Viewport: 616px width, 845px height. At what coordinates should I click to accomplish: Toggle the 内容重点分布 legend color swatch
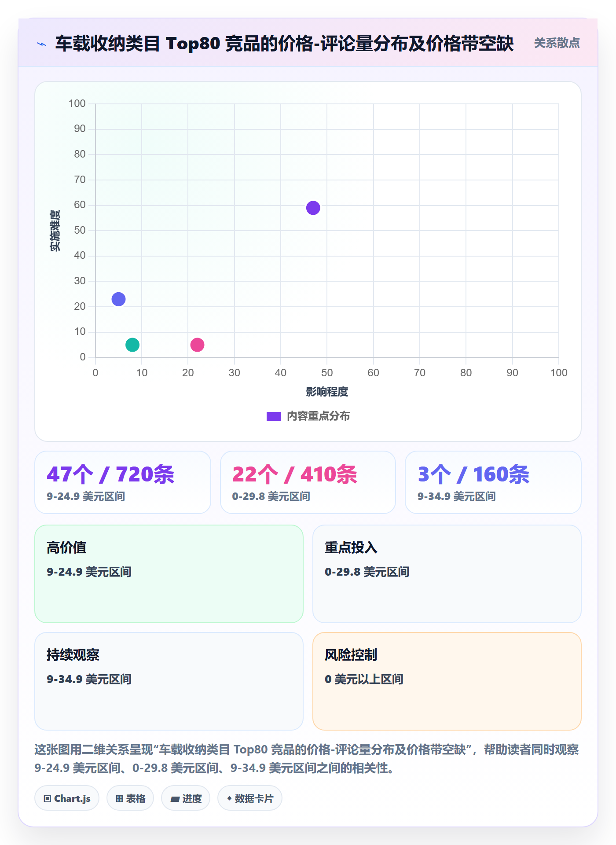(x=274, y=416)
